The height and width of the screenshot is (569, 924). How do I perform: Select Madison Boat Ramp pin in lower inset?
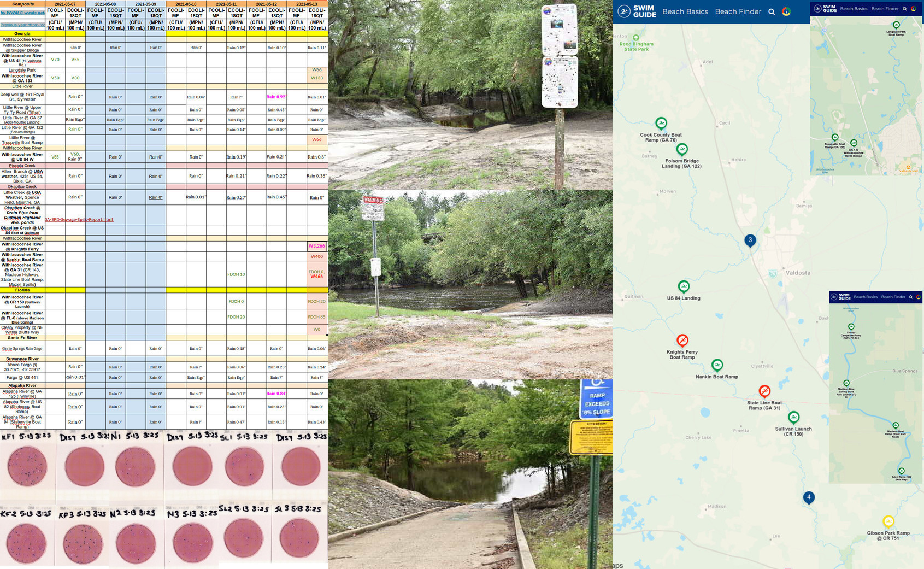(x=896, y=426)
